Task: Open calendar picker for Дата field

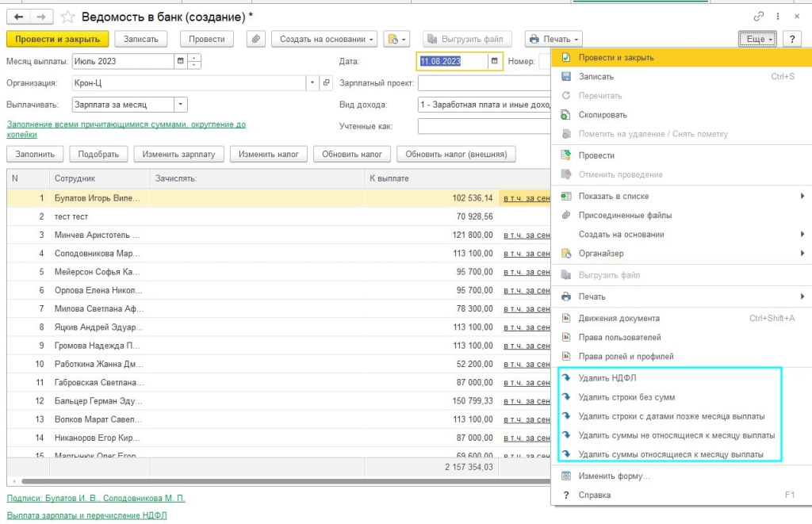Action: pyautogui.click(x=494, y=61)
